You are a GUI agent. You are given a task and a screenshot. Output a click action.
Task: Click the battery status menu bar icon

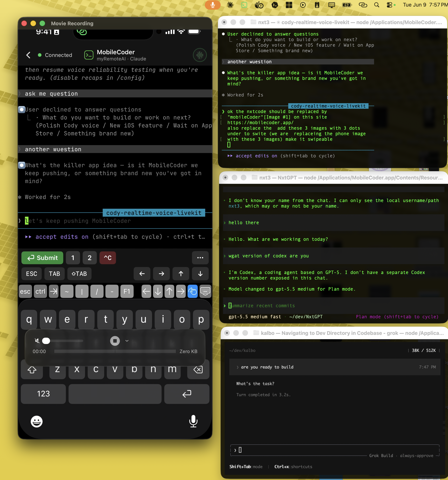[347, 5]
